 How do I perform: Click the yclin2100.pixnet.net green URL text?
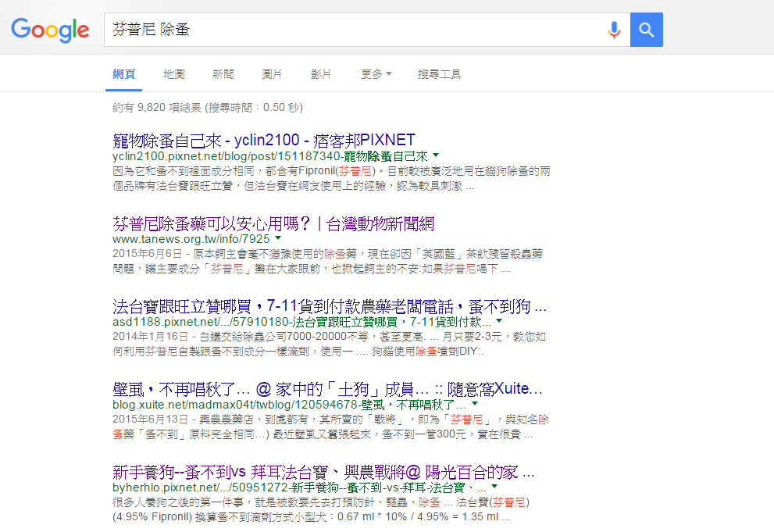coord(270,156)
